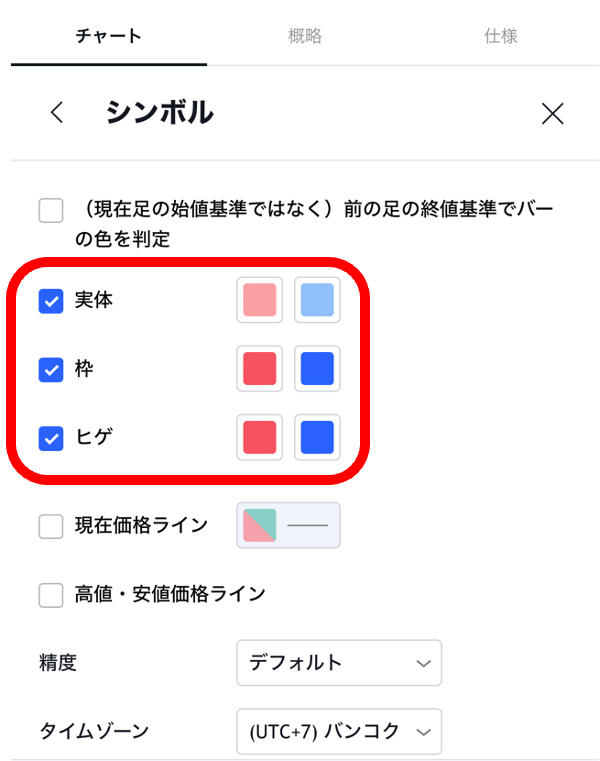This screenshot has width=600, height=761.
Task: Pick the light red 実体 color swatch
Action: tap(260, 300)
